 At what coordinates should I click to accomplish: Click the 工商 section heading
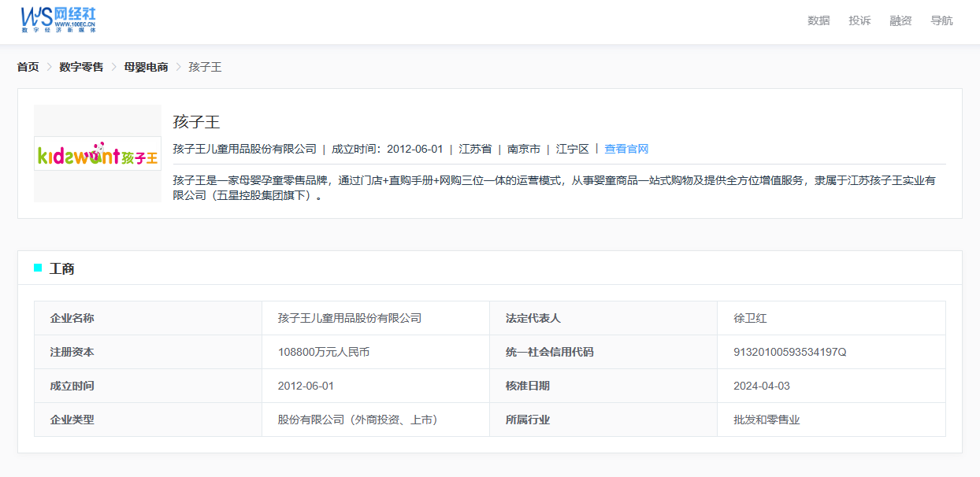point(62,268)
